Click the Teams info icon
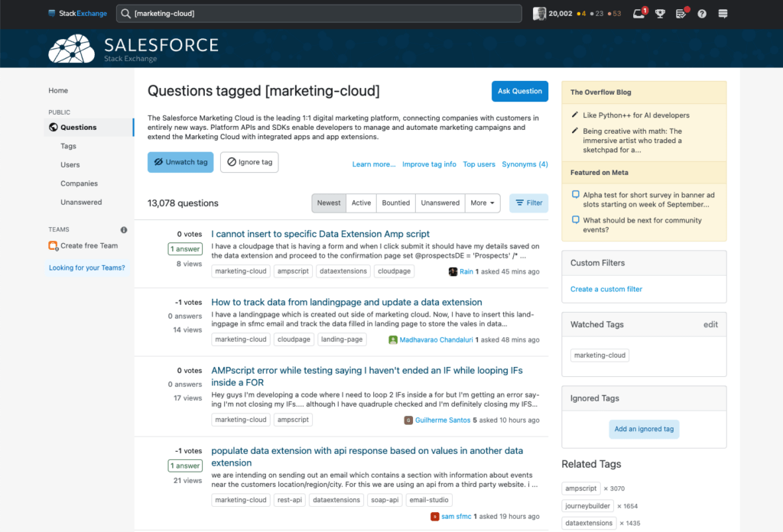Image resolution: width=783 pixels, height=532 pixels. (124, 229)
